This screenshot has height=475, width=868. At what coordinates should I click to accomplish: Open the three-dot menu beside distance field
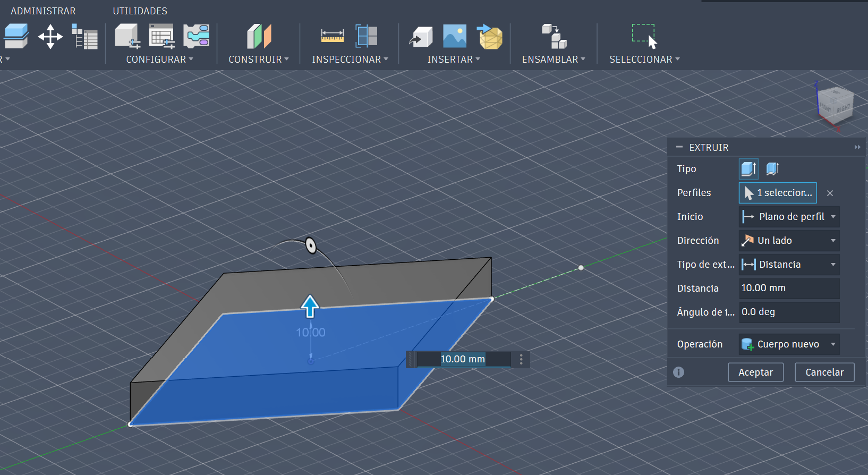[521, 360]
